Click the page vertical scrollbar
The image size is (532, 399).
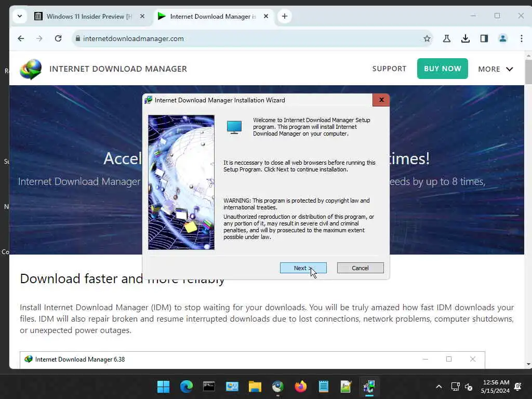click(528, 72)
